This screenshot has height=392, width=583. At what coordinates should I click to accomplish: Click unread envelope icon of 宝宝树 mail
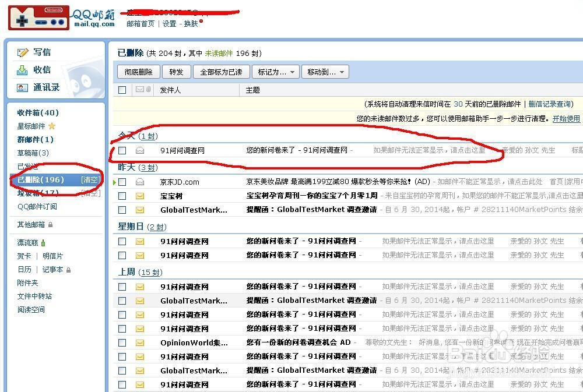click(140, 196)
